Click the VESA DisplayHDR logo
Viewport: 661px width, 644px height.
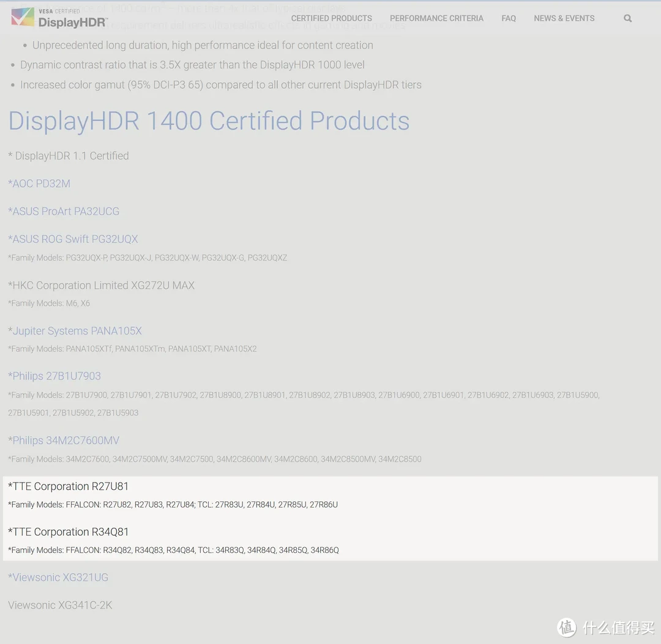tap(59, 18)
